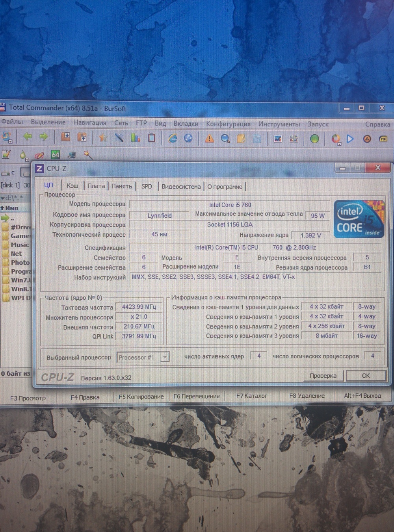The width and height of the screenshot is (394, 532).
Task: Select the Photo folder in file panel
Action: (16, 262)
